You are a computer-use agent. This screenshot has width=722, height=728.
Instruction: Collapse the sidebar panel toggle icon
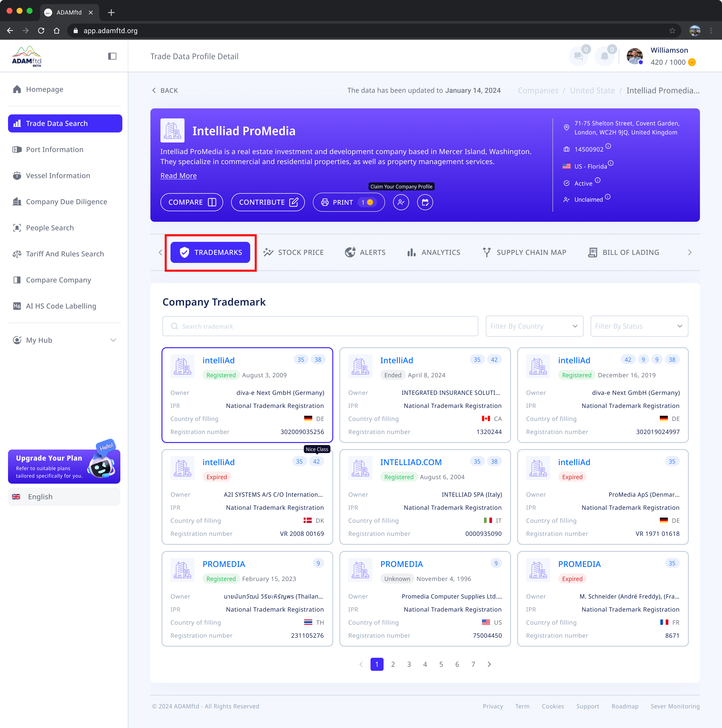pyautogui.click(x=112, y=56)
